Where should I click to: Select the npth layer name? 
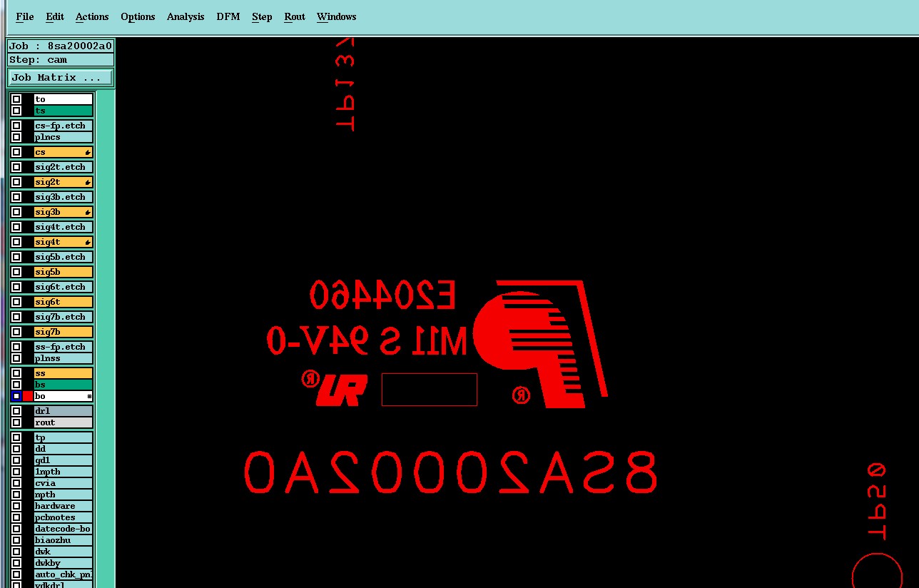pyautogui.click(x=64, y=495)
